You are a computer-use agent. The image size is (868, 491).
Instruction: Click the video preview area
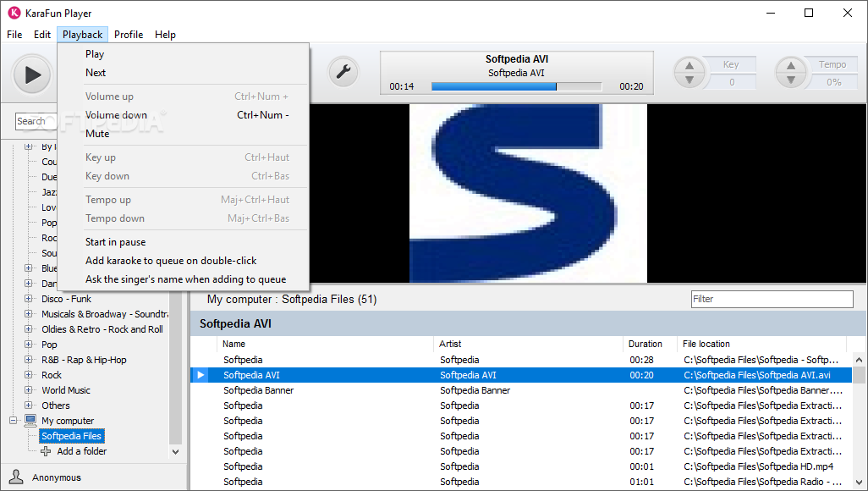tap(588, 193)
